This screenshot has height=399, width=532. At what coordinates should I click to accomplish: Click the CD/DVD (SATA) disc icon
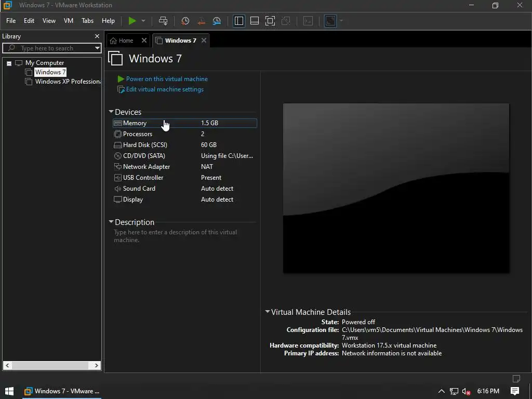click(118, 156)
